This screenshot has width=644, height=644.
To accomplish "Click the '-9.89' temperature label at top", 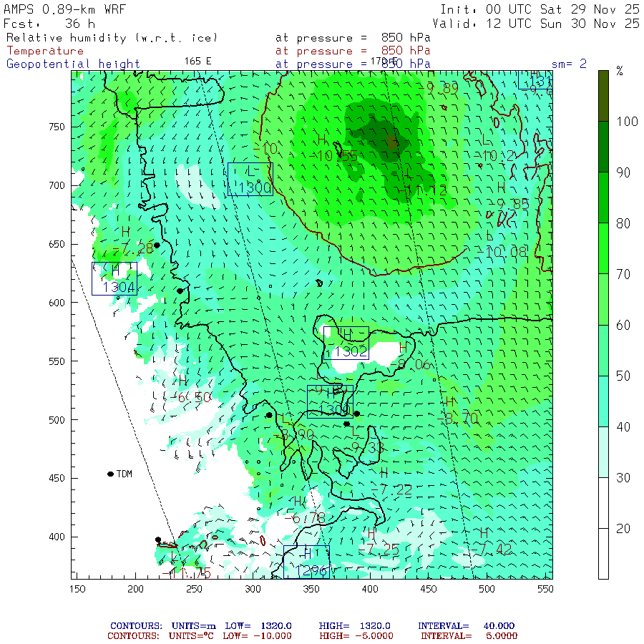I will [438, 87].
